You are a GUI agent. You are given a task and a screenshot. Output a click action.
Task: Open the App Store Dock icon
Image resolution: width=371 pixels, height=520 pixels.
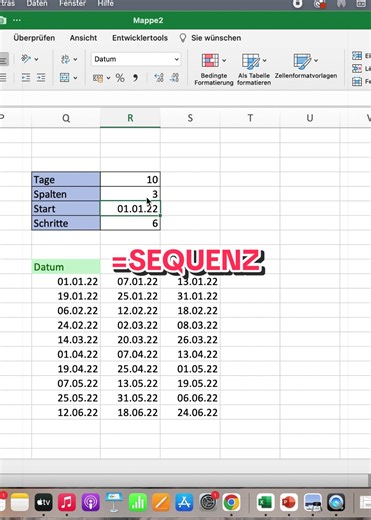[x=184, y=502]
